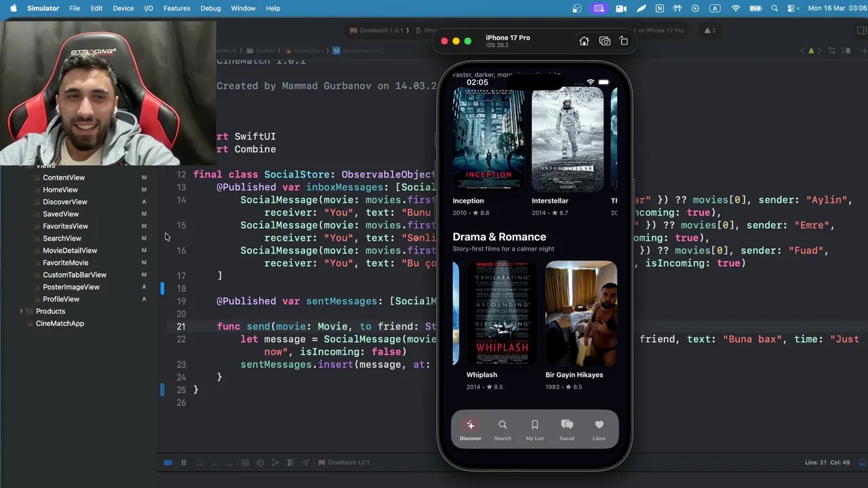Viewport: 868px width, 488px height.
Task: Open the Features menu
Action: tap(177, 8)
